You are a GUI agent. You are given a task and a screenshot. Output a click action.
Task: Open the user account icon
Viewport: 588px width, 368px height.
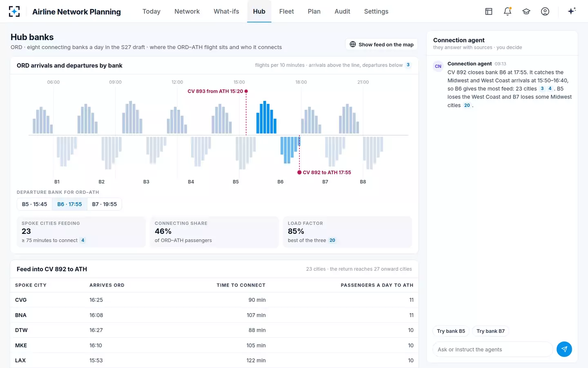pos(545,11)
